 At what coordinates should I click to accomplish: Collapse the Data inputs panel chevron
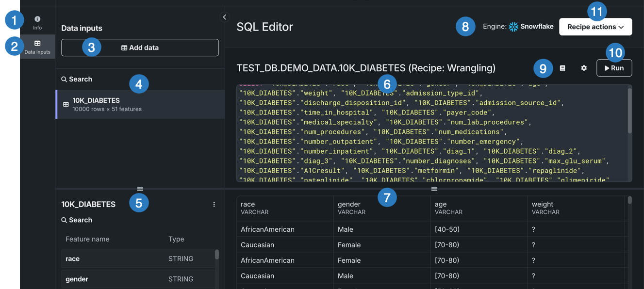click(x=224, y=17)
